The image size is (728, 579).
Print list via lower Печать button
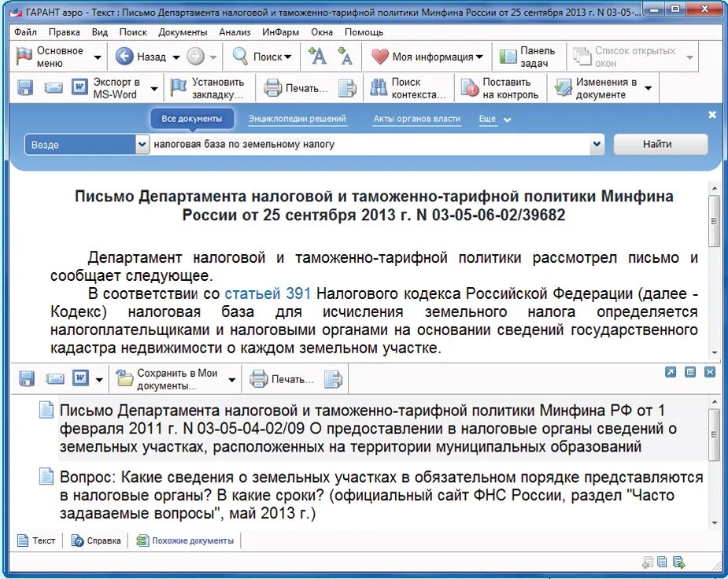coord(282,379)
